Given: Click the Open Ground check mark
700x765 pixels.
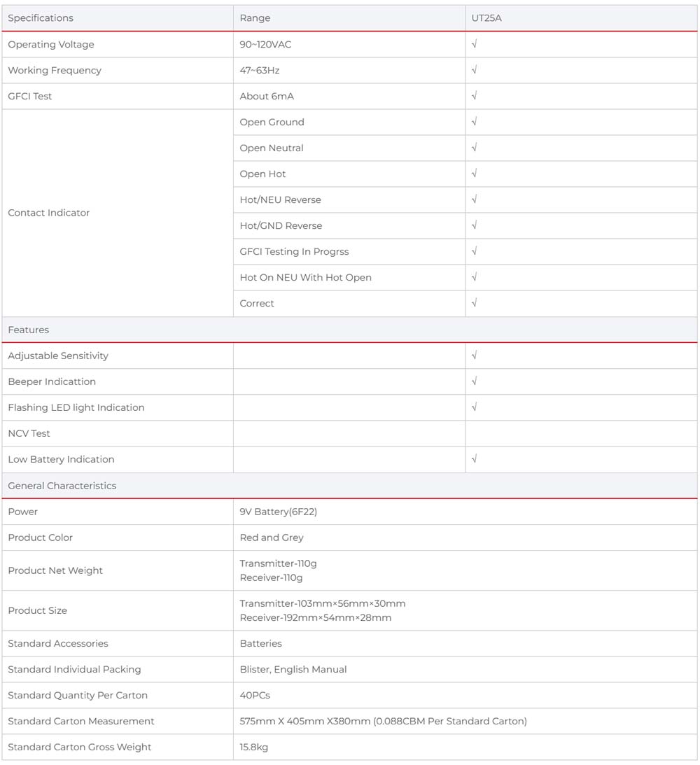Looking at the screenshot, I should (x=475, y=122).
